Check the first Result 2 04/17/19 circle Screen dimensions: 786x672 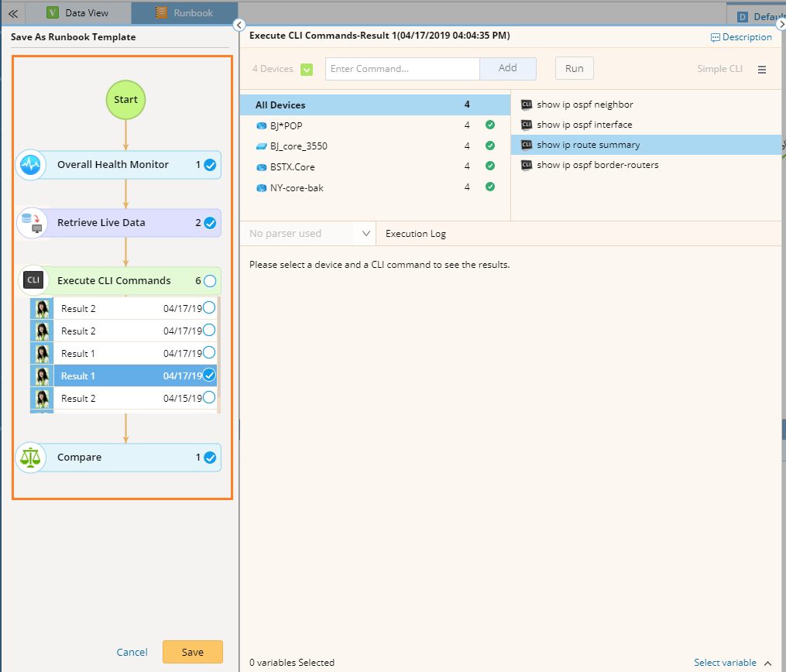tap(209, 307)
